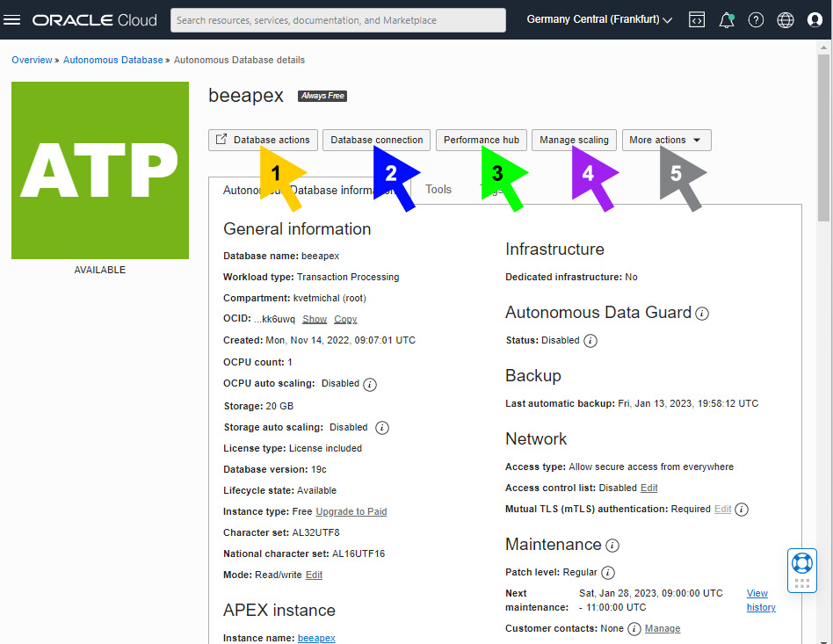Open the beeapex APEX instance link
This screenshot has width=833, height=644.
316,638
